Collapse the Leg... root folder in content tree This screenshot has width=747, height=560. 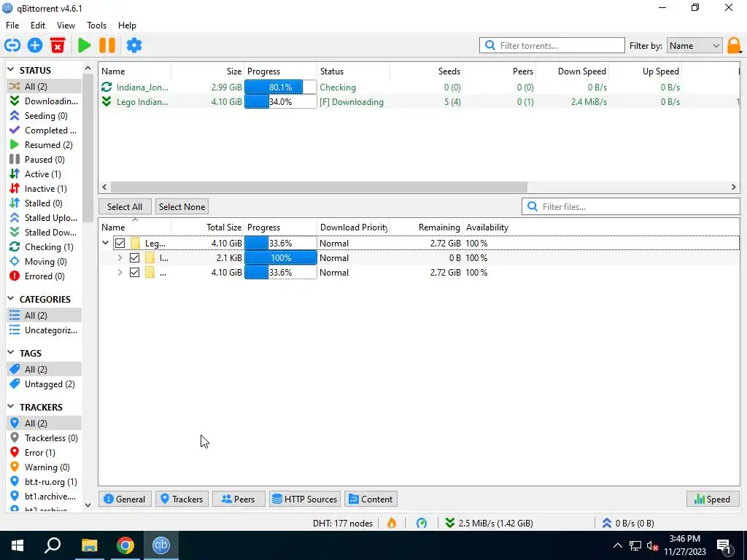coord(105,244)
